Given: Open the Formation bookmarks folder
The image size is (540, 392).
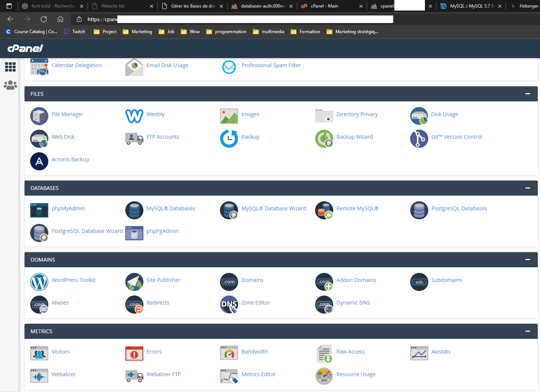Looking at the screenshot, I should tap(305, 32).
